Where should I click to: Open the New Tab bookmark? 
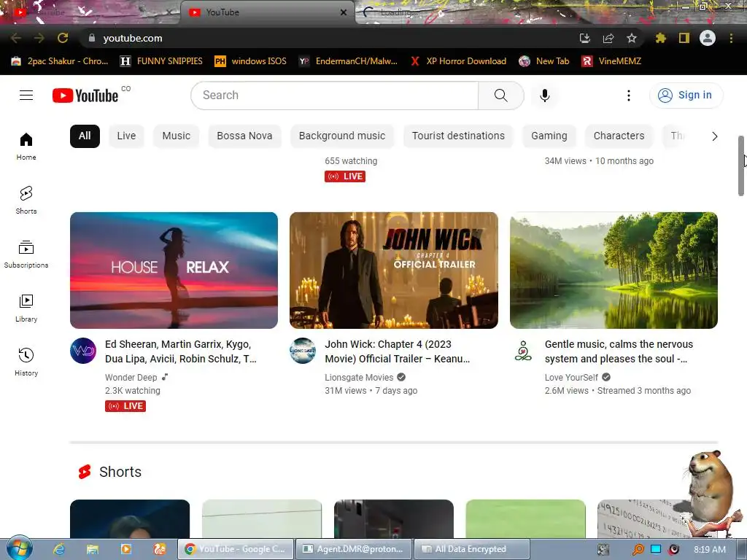(544, 61)
